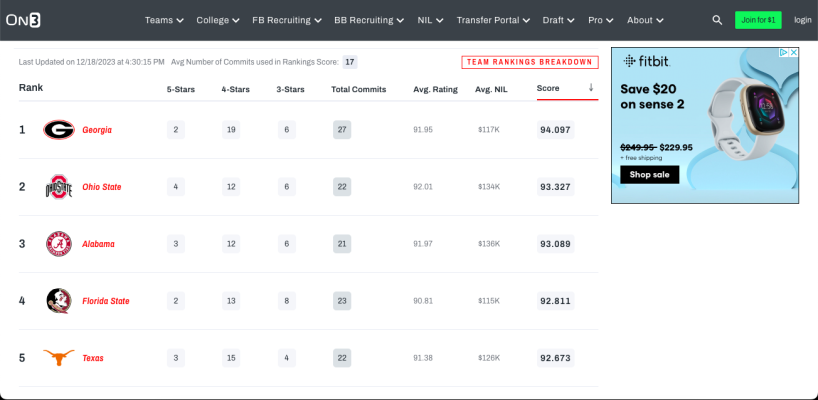This screenshot has height=400, width=818.
Task: Click Alabama's Avg. Rating 91.97
Action: tap(423, 244)
